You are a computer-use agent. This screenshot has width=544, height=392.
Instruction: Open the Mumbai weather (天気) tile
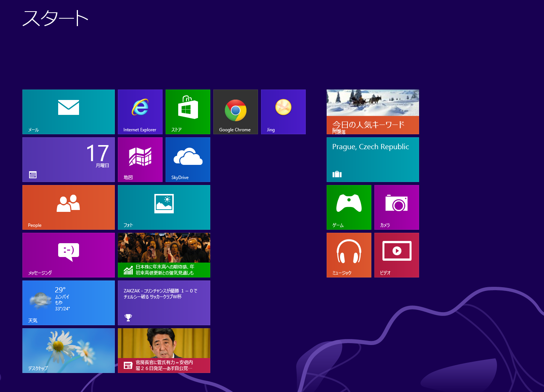pos(69,303)
